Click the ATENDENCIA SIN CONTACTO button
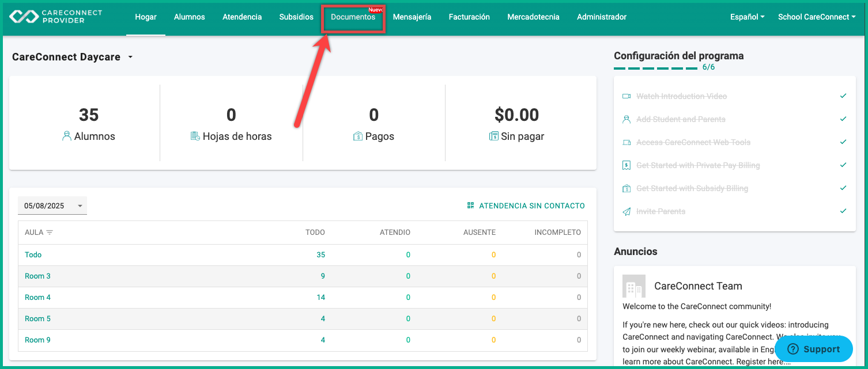This screenshot has height=369, width=868. [526, 206]
